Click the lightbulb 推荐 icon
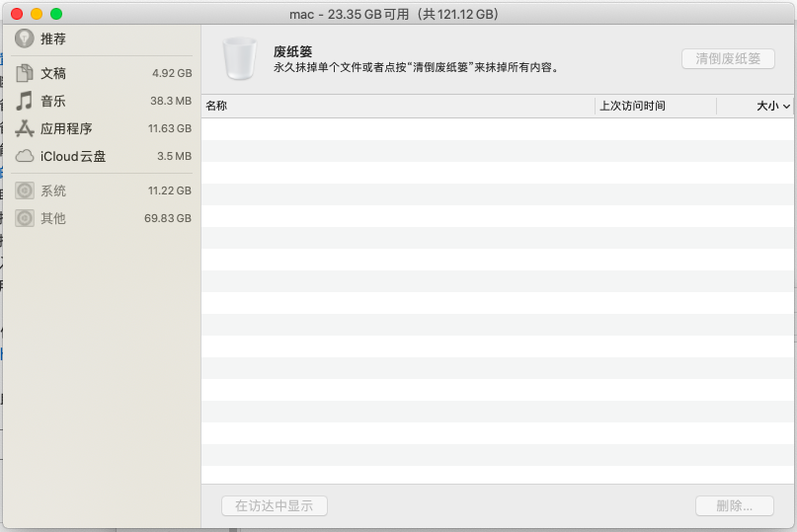The width and height of the screenshot is (797, 532). [x=25, y=38]
